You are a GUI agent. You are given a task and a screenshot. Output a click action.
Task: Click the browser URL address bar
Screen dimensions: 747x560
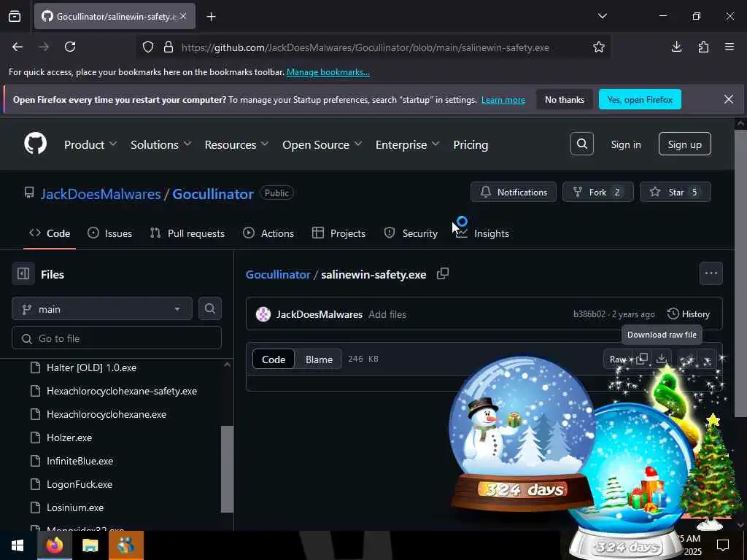(365, 47)
